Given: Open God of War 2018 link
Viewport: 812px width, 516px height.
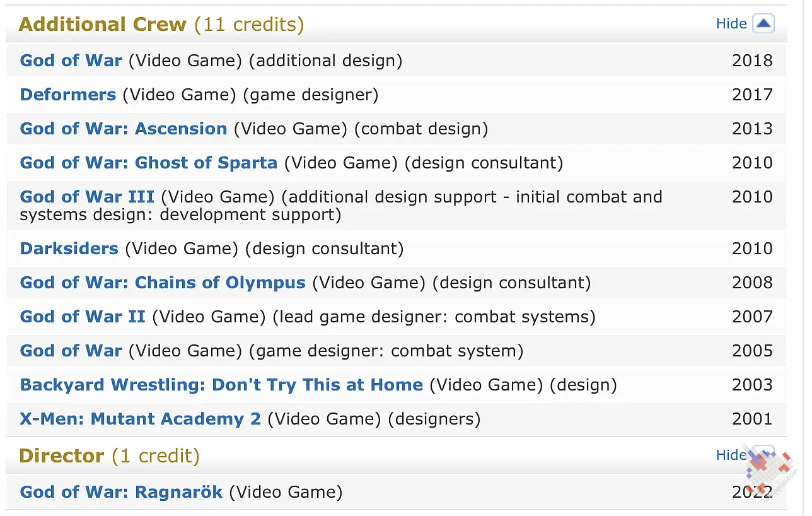Looking at the screenshot, I should (71, 61).
